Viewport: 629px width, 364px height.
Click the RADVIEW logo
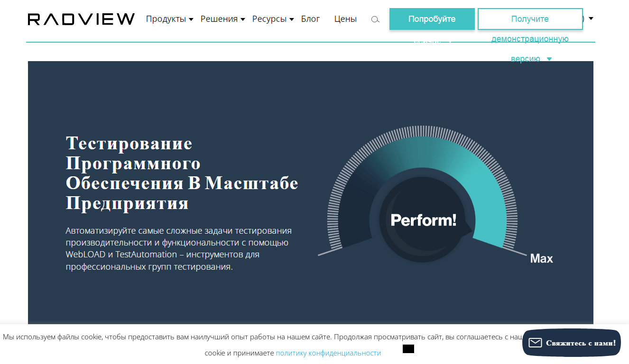coord(81,19)
